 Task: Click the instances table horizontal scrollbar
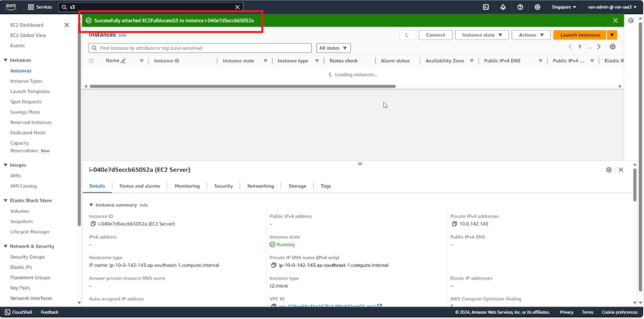[x=243, y=86]
